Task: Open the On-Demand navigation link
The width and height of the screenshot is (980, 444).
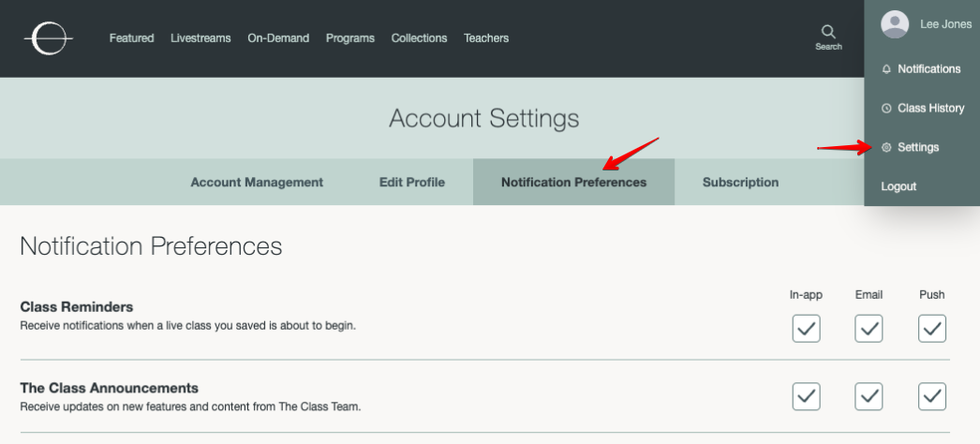Action: pos(278,38)
